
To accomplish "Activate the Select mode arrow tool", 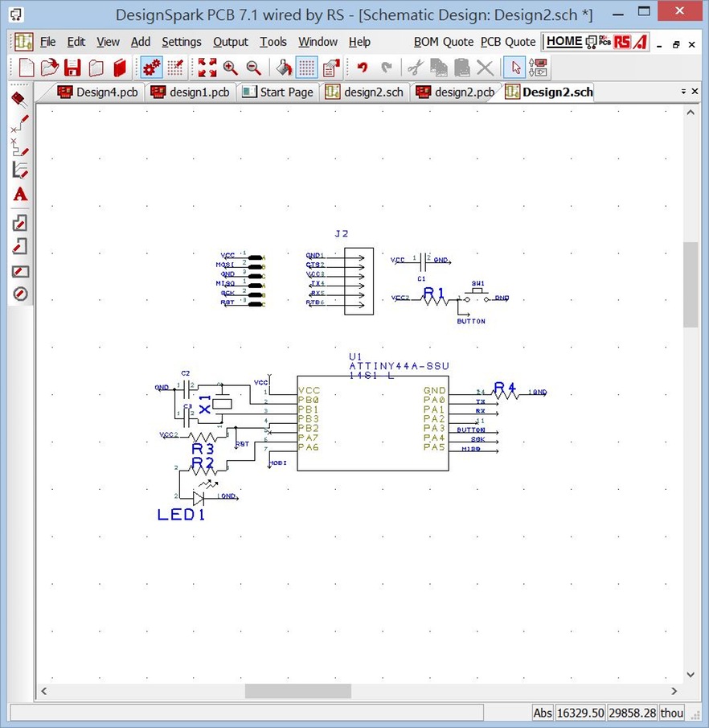I will 515,68.
